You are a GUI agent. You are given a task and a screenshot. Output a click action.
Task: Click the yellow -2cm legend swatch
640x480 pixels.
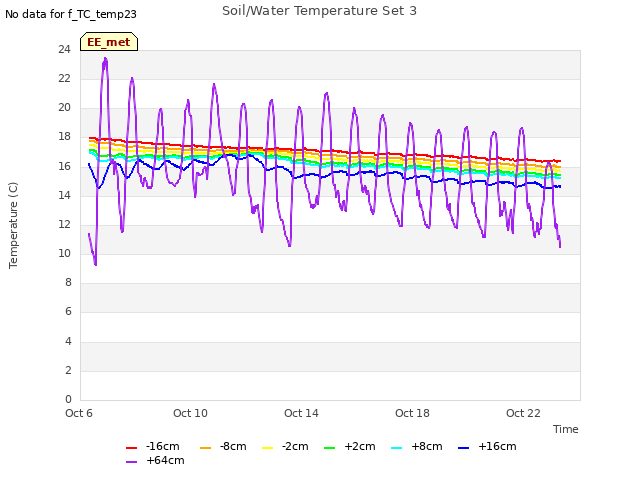(x=267, y=448)
